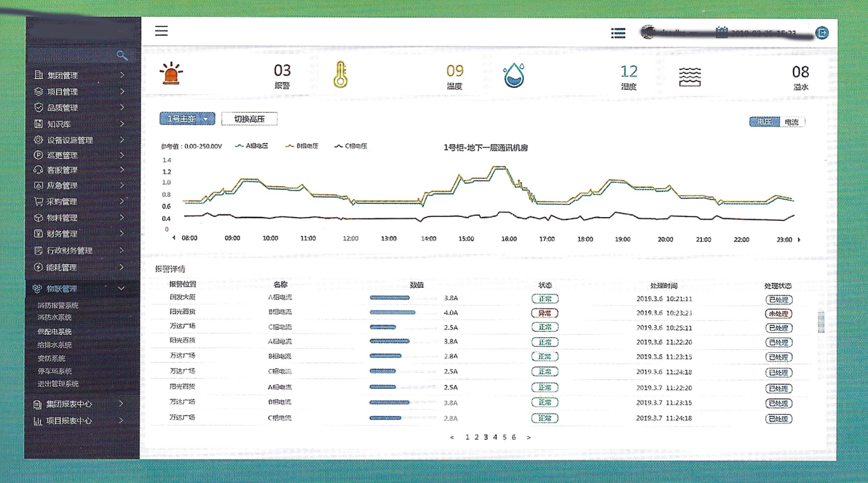
Task: Click the 集团报表中心 document icon
Action: pyautogui.click(x=38, y=404)
